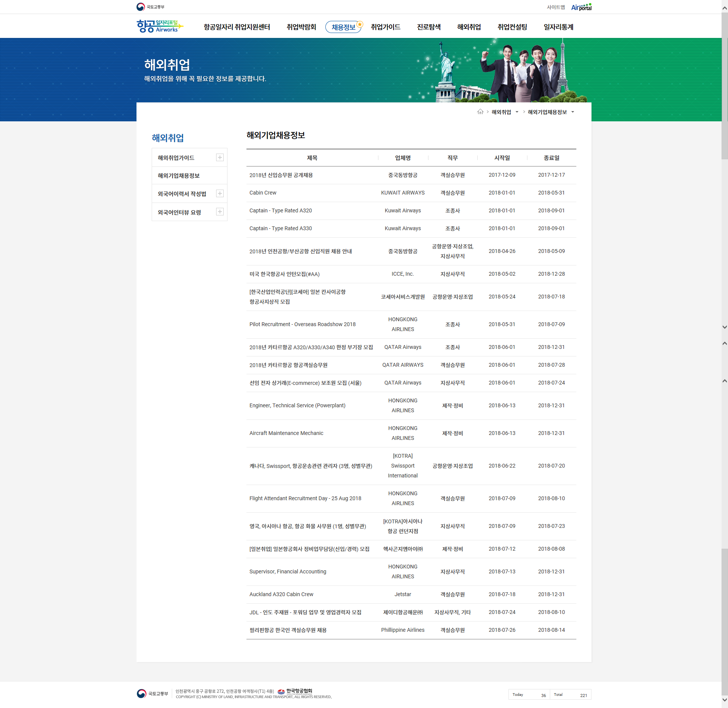Image resolution: width=728 pixels, height=708 pixels.
Task: Open 2018년 인천공항/부산공항 신입직원 채용 안내
Action: tap(301, 251)
